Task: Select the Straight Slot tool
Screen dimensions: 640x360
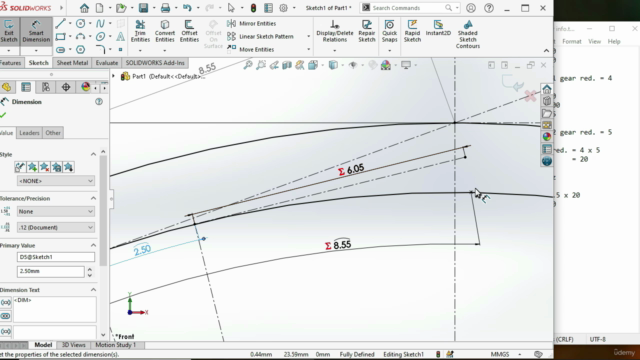Action: click(x=60, y=49)
